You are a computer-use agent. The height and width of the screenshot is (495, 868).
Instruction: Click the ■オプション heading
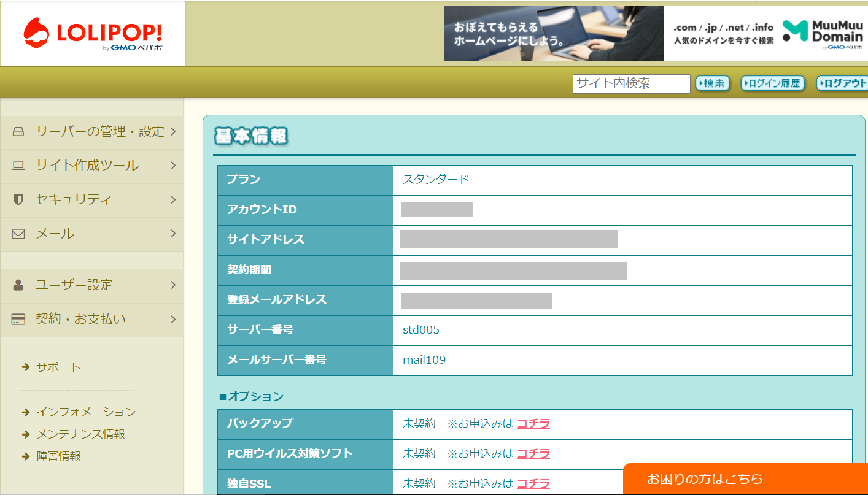pyautogui.click(x=252, y=396)
